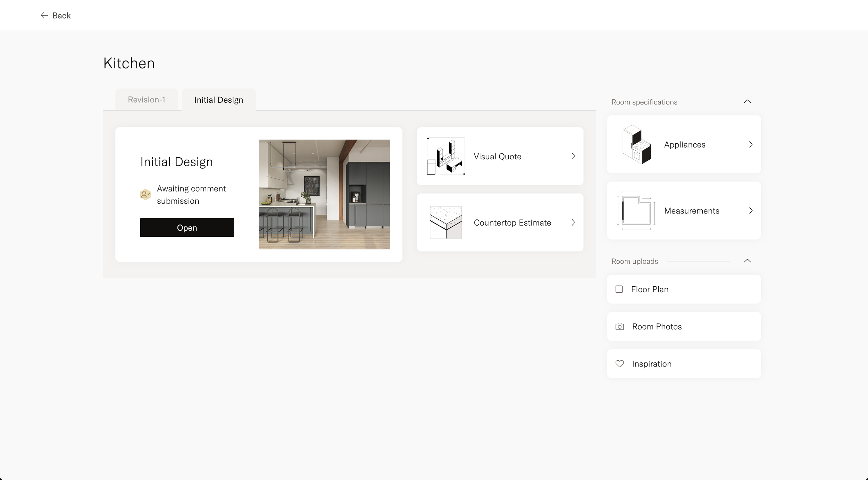
Task: Click the Inspiration heart icon
Action: (619, 364)
